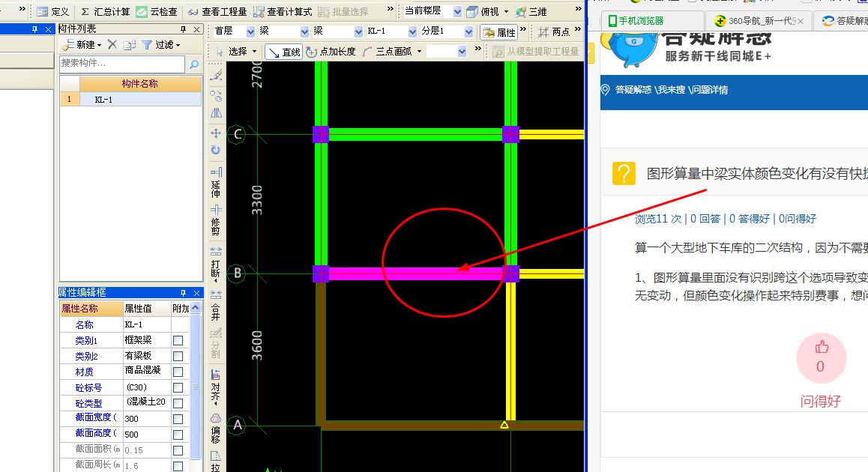Open the 分层1 layer dropdown
This screenshot has width=868, height=472.
[468, 31]
